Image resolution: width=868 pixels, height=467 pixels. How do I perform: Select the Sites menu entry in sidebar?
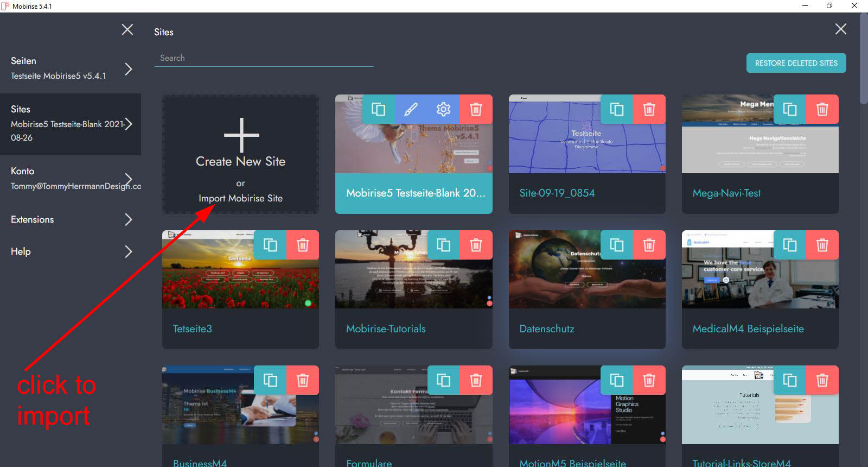(71, 124)
